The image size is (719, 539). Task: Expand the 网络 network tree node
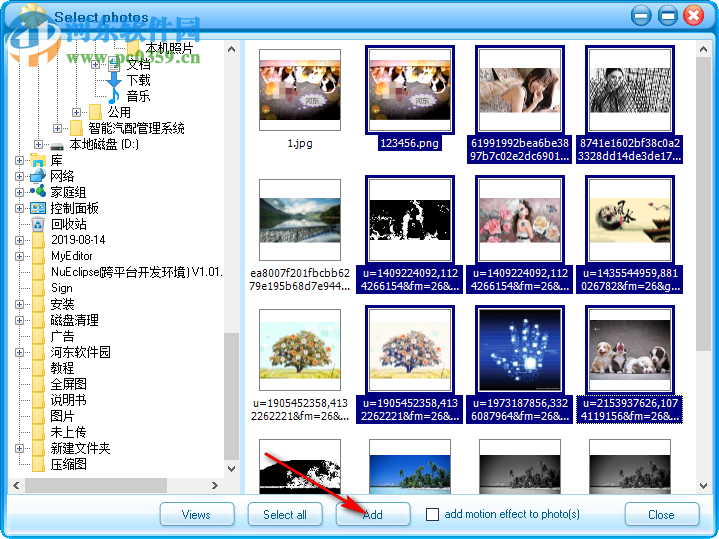click(x=19, y=177)
